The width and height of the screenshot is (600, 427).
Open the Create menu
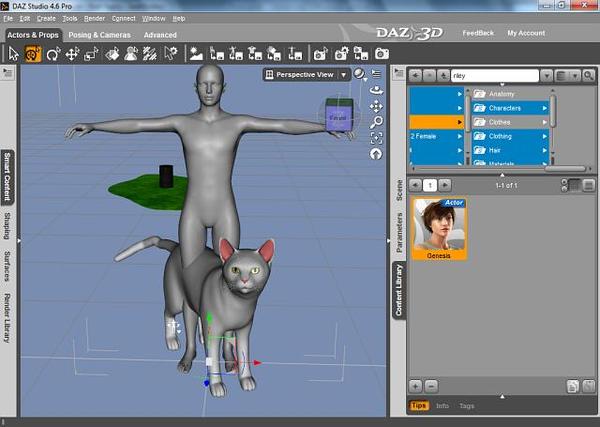tap(46, 18)
